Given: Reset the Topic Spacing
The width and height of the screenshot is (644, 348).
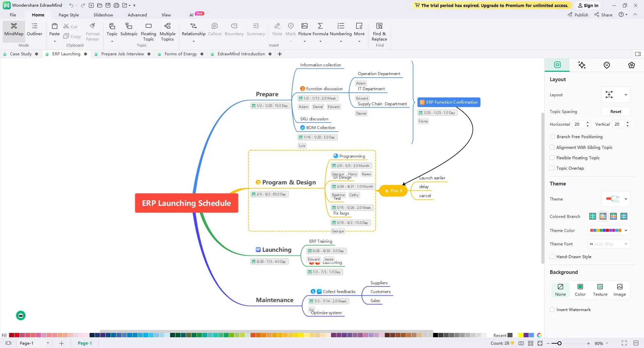Looking at the screenshot, I should pos(616,111).
